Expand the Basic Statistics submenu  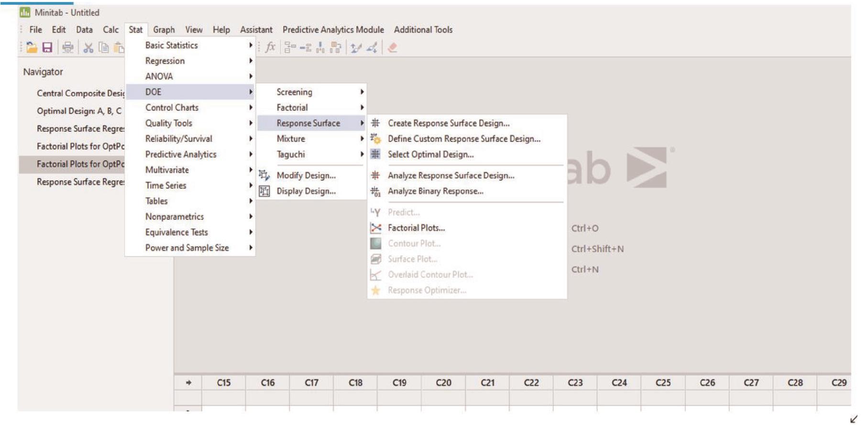click(190, 45)
